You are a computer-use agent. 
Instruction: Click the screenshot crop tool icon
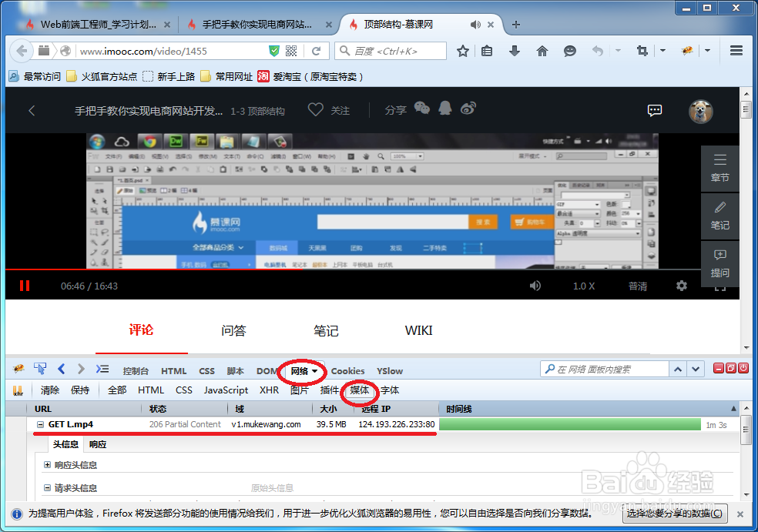click(x=642, y=51)
